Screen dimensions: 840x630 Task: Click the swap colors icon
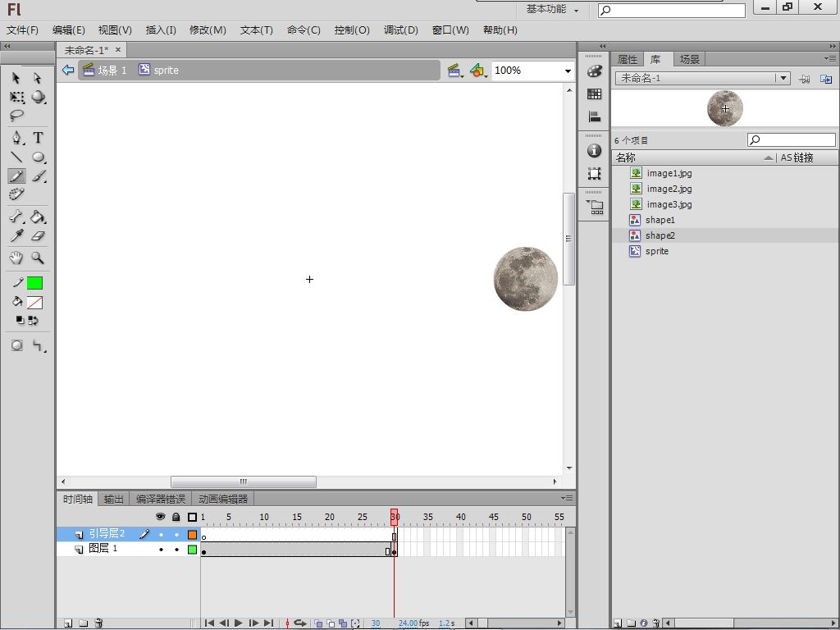pos(33,321)
